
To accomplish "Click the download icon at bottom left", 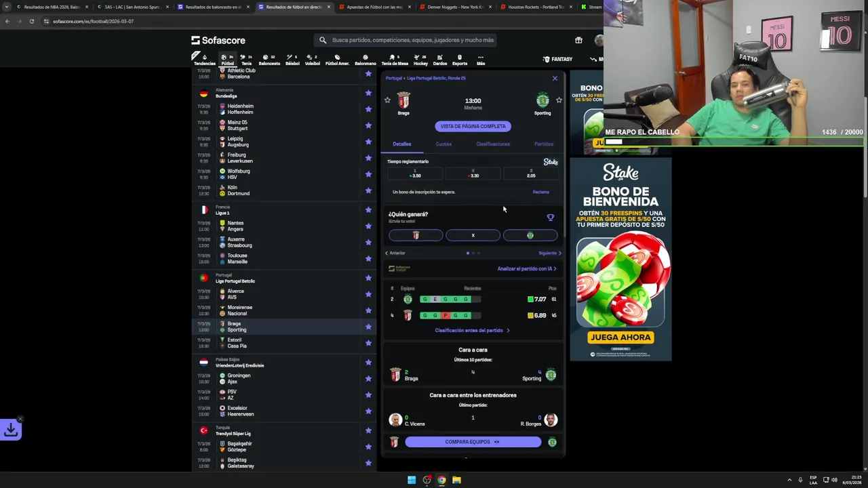I will [x=11, y=430].
